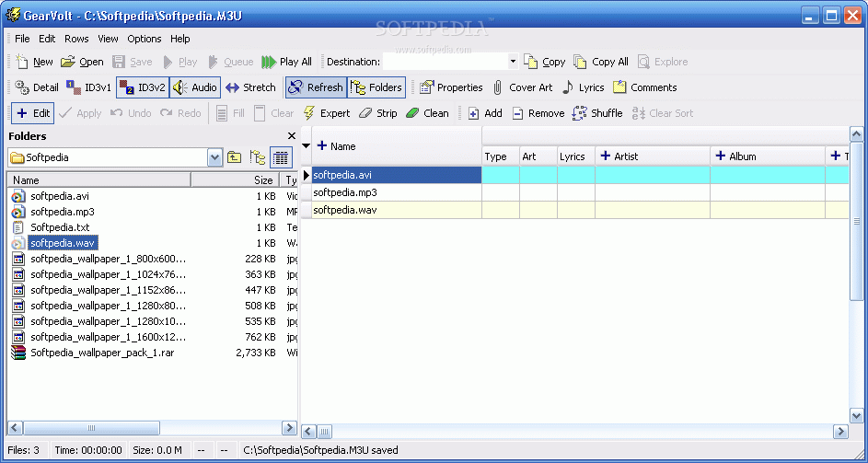The height and width of the screenshot is (463, 868).
Task: Select Softpedia_wallpaper_pack_1.rar file
Action: click(x=102, y=353)
